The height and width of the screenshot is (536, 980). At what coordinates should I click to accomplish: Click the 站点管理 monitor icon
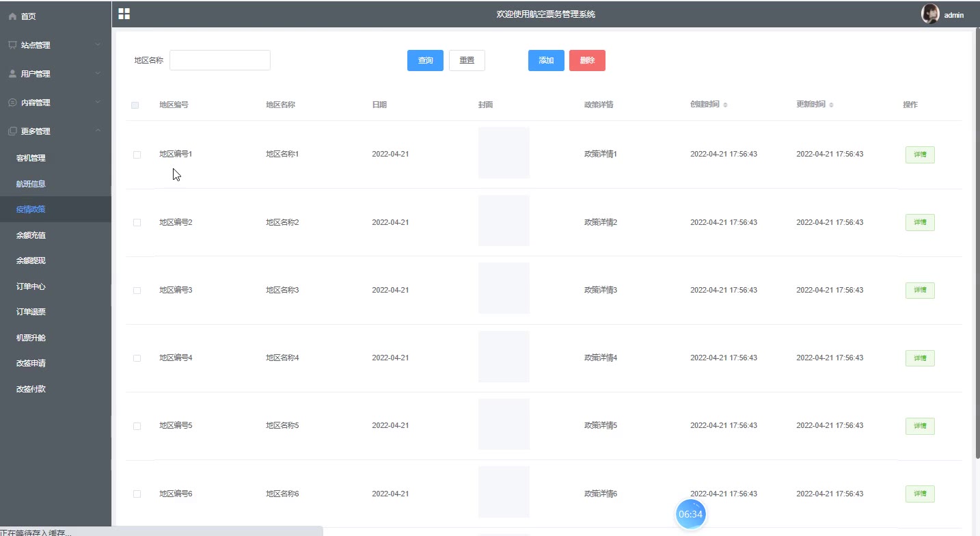click(12, 45)
